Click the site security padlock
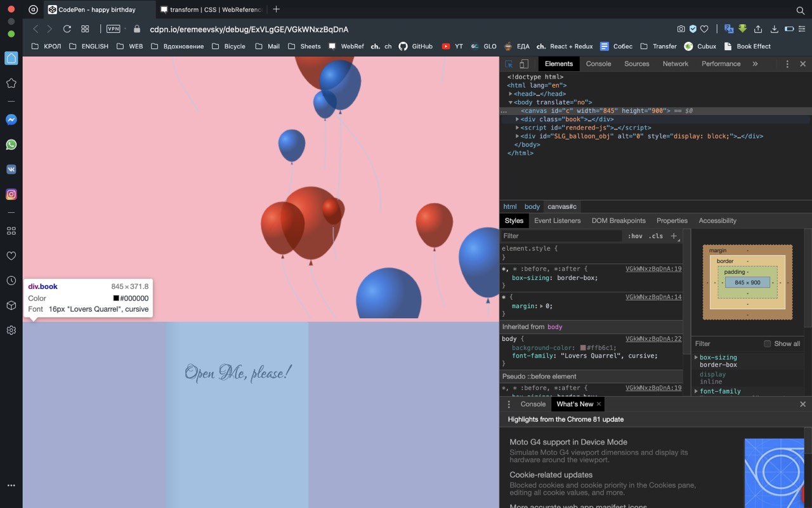Image resolution: width=812 pixels, height=508 pixels. pyautogui.click(x=137, y=29)
